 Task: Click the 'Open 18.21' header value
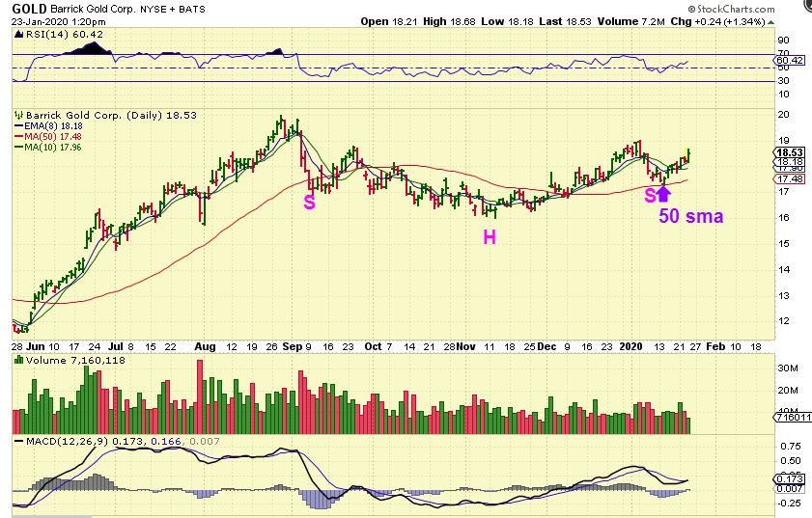pos(389,21)
